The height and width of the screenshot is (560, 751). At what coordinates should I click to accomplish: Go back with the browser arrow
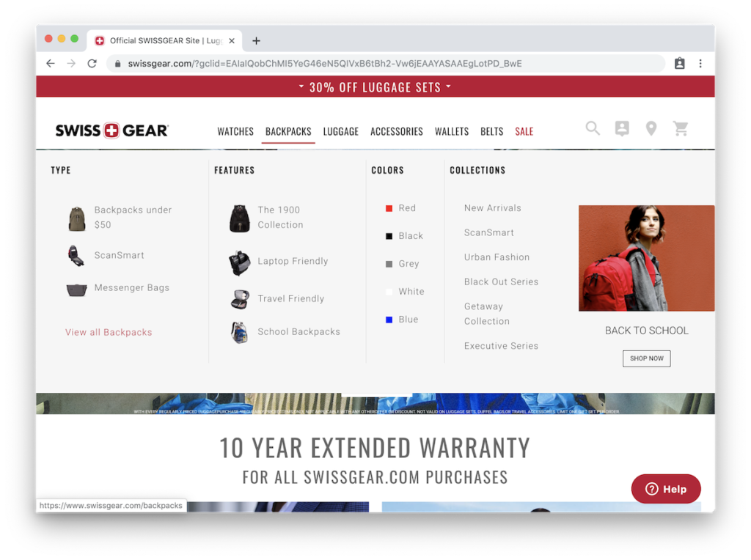point(51,63)
